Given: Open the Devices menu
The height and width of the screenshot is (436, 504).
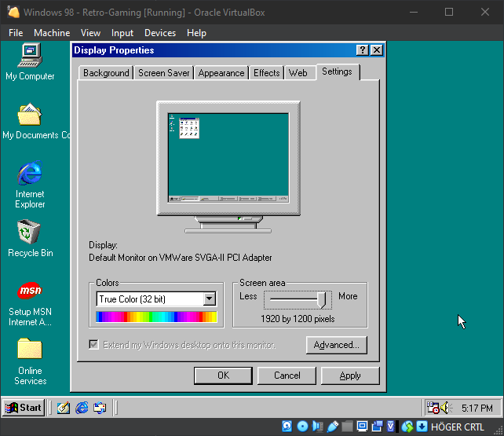Looking at the screenshot, I should pyautogui.click(x=160, y=33).
